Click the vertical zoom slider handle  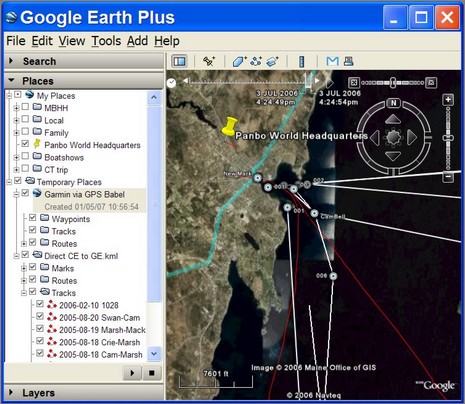[448, 137]
